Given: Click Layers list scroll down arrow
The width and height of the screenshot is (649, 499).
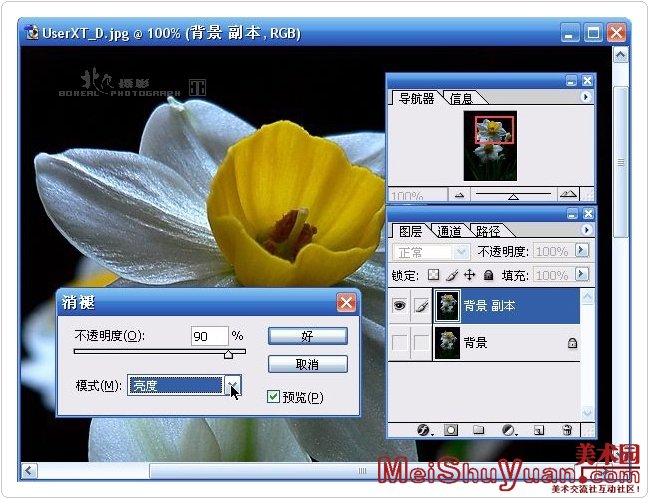Looking at the screenshot, I should pos(587,413).
